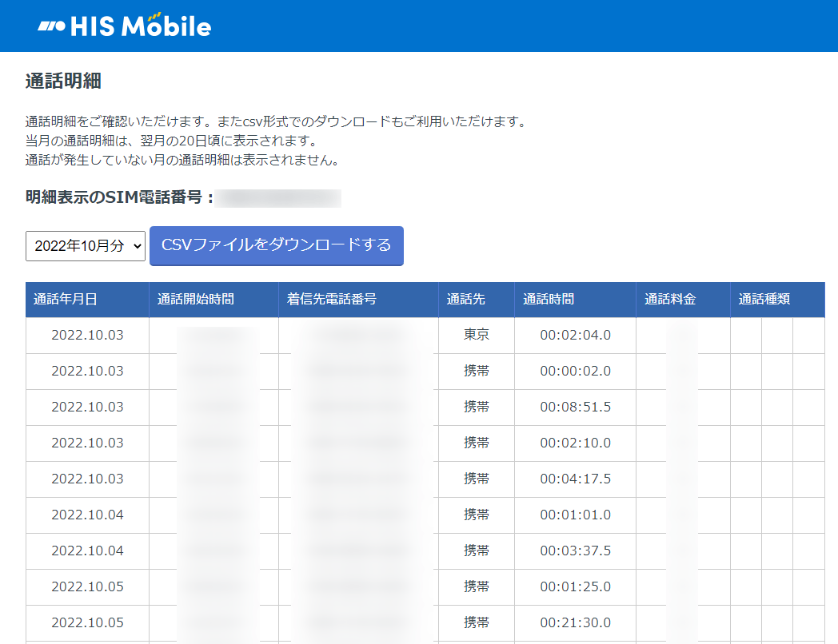Click call duration 00:04:17.5
This screenshot has width=838, height=644.
point(575,479)
